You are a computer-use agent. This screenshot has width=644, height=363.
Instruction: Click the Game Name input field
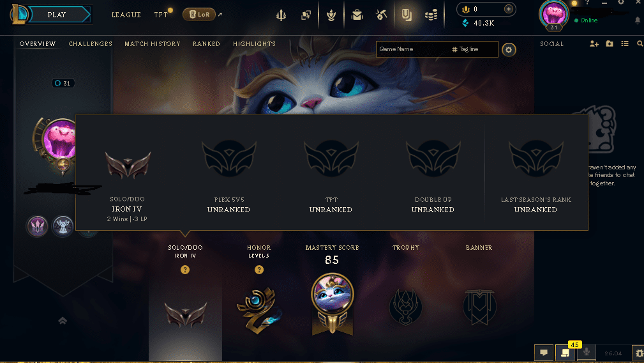[413, 49]
